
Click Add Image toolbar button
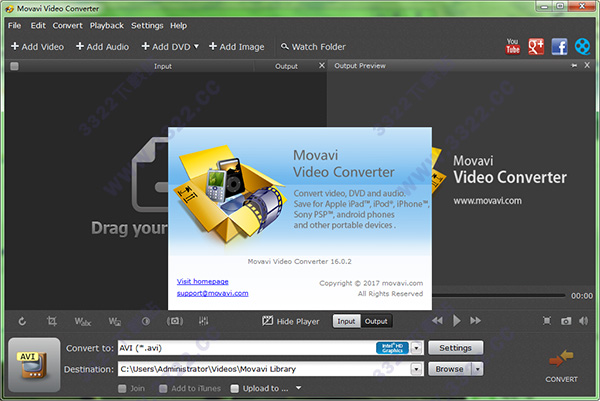236,47
